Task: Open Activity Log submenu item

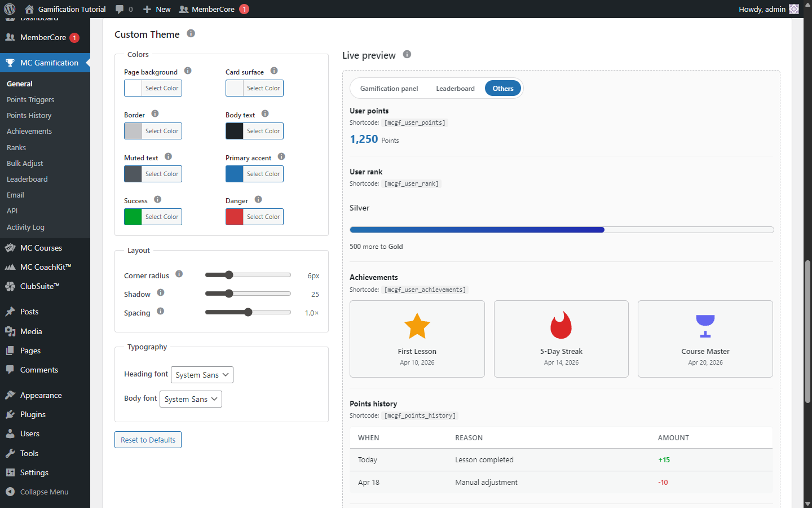Action: point(25,227)
